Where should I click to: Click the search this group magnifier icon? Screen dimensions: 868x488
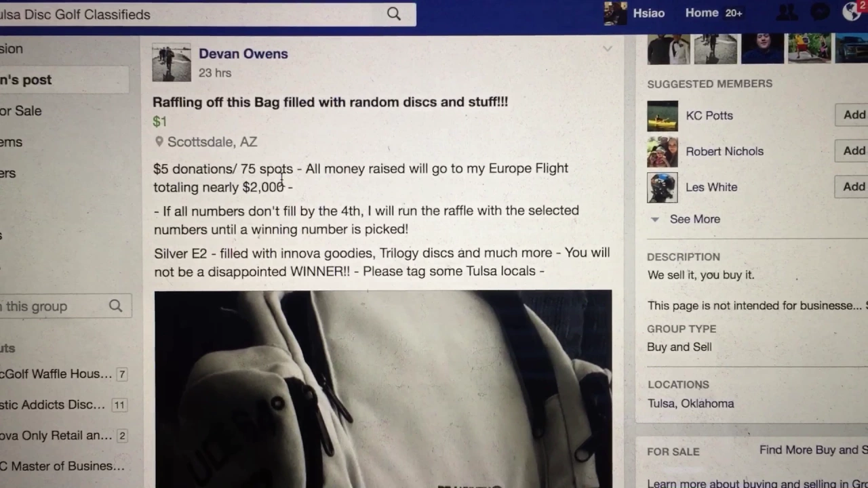coord(116,306)
